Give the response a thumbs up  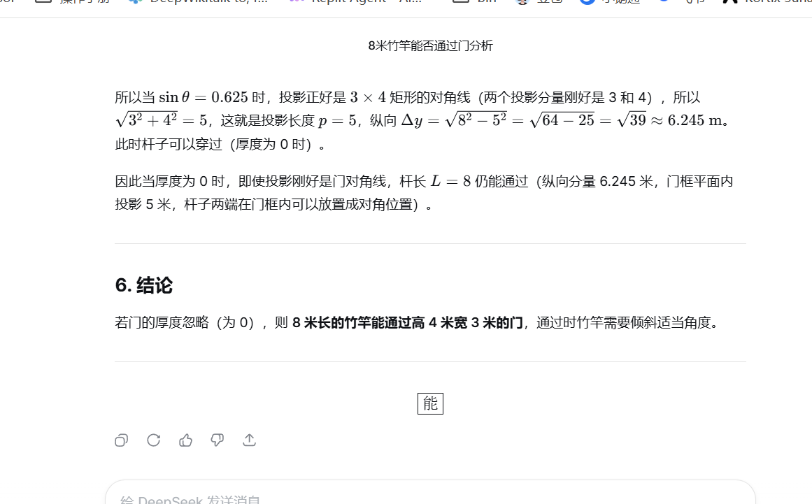(185, 440)
